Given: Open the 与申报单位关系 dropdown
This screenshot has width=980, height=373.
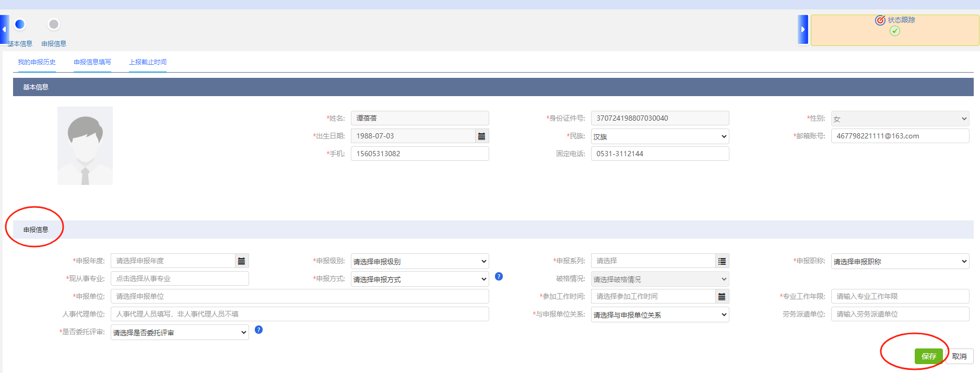Looking at the screenshot, I should [659, 315].
